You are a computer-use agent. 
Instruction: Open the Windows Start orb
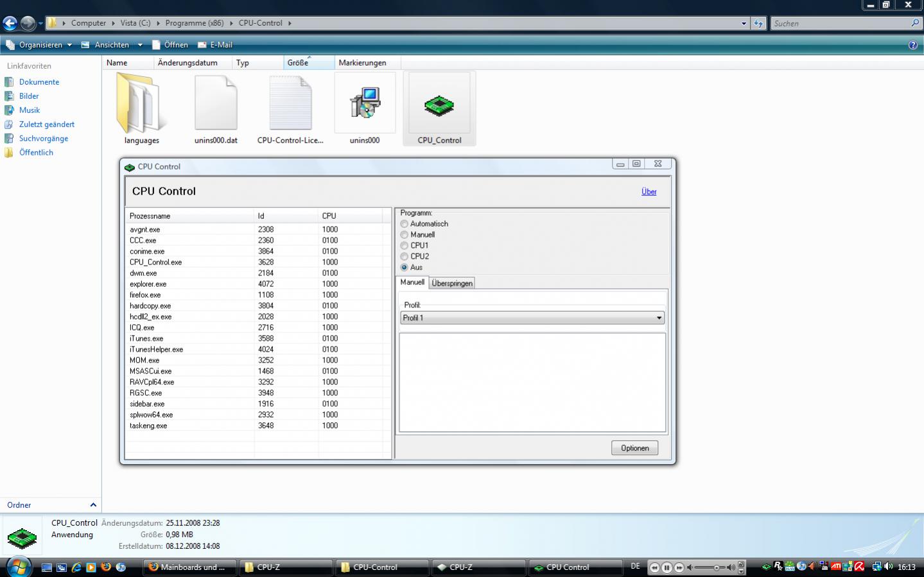(19, 567)
